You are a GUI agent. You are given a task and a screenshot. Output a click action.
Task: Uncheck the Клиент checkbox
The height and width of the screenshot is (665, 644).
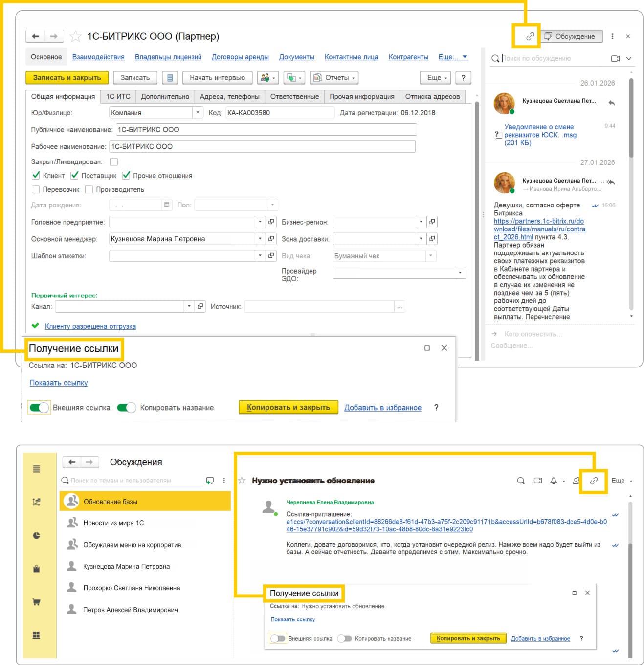point(36,175)
